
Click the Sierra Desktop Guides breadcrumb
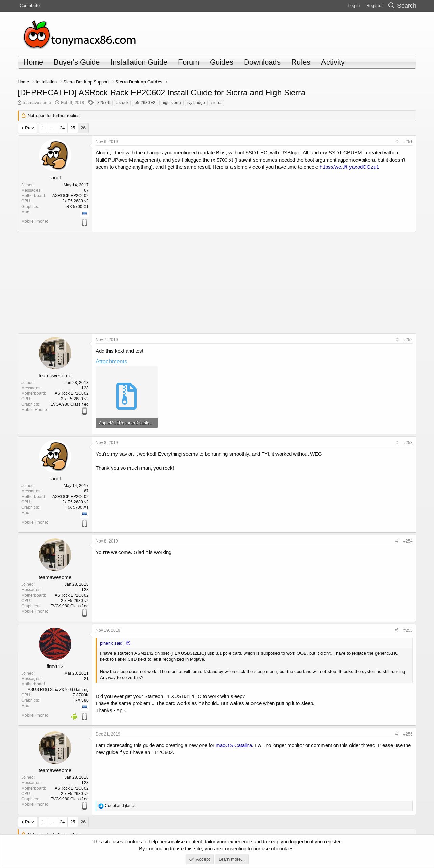139,82
